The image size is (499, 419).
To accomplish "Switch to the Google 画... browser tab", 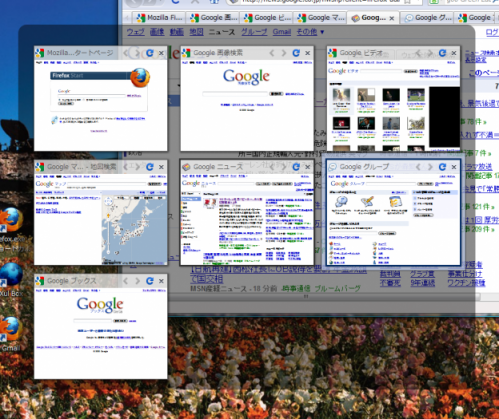I will [213, 17].
